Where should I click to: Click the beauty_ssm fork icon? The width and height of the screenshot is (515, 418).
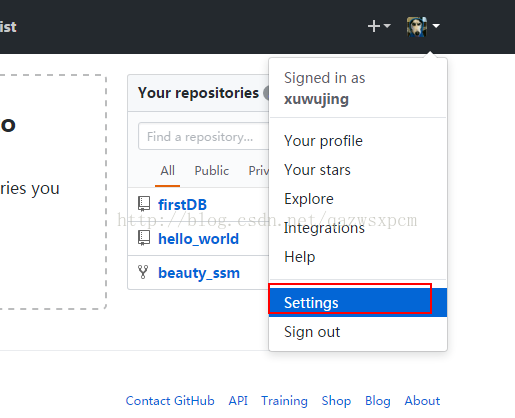pos(143,272)
